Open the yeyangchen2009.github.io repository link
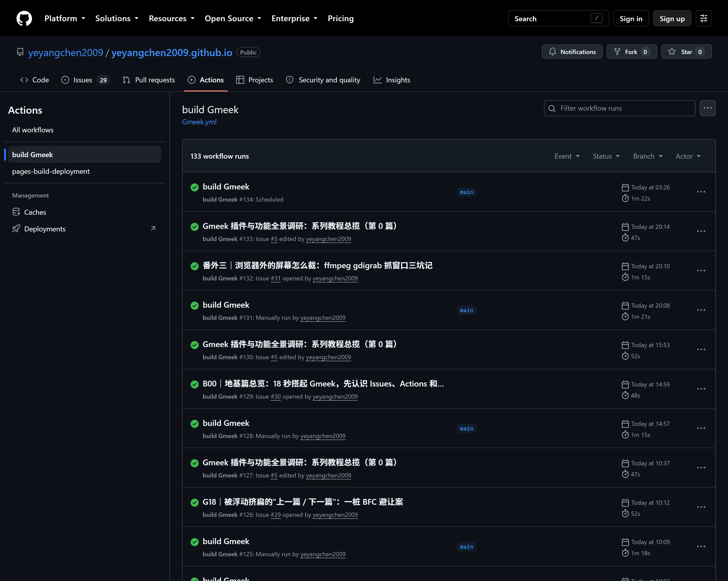 coord(172,52)
